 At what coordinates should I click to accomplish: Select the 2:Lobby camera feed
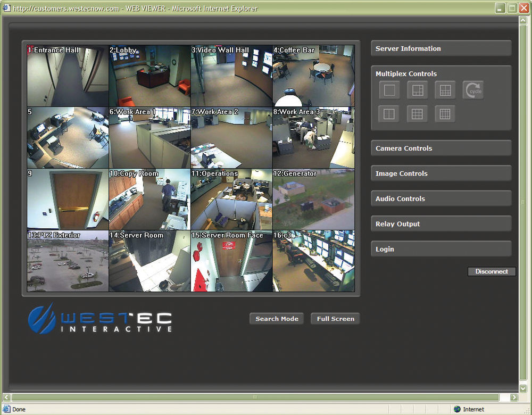149,76
